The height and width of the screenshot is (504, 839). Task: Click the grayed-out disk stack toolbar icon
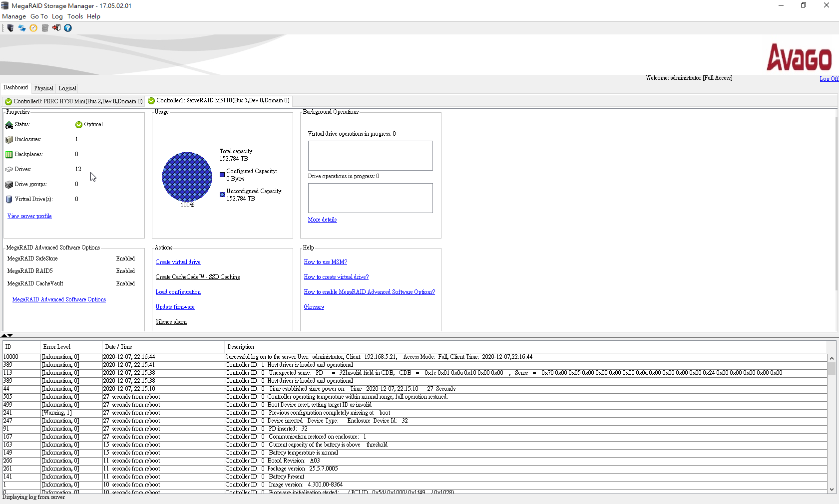pos(45,28)
